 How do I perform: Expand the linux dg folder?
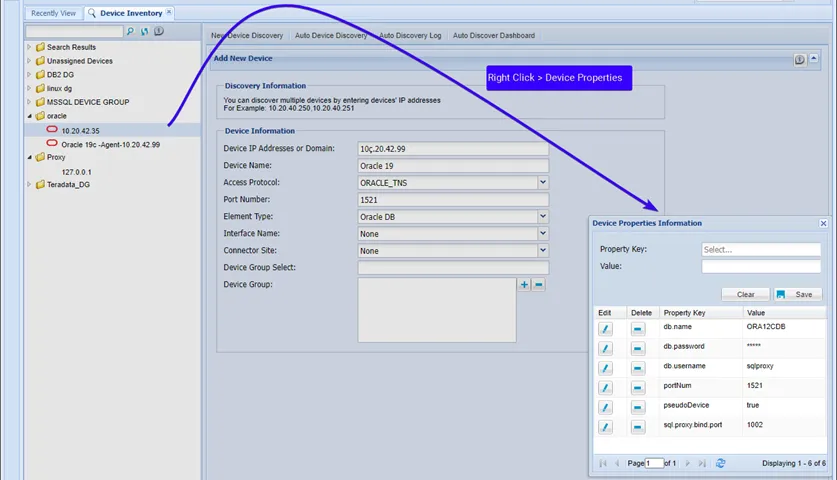pyautogui.click(x=29, y=88)
